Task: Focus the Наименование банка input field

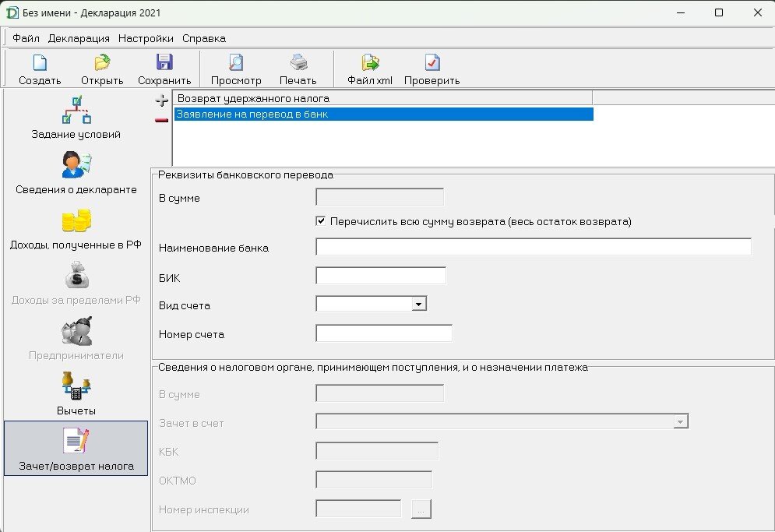Action: pyautogui.click(x=534, y=247)
